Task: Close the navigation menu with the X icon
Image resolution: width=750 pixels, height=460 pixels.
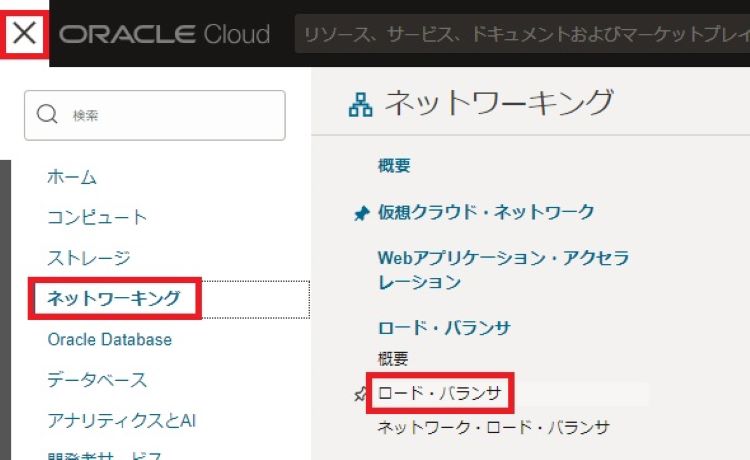Action: [x=25, y=33]
